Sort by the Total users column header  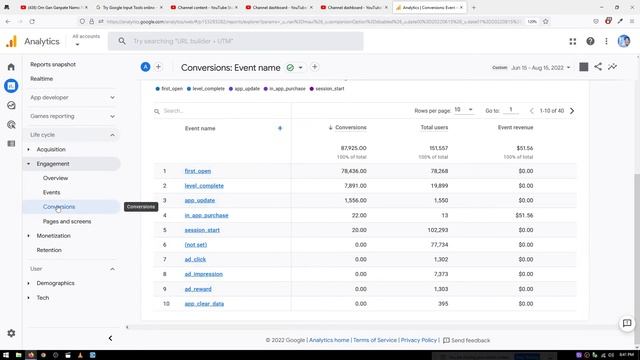coord(434,127)
